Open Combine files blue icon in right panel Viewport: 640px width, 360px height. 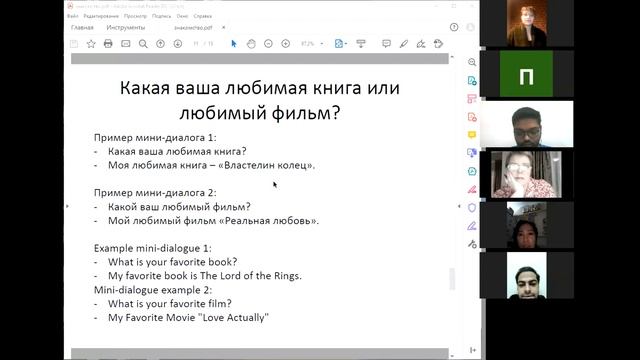(x=472, y=153)
